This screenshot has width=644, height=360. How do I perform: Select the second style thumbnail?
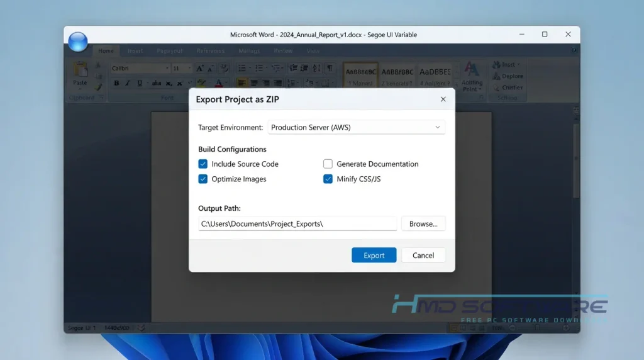tap(397, 75)
